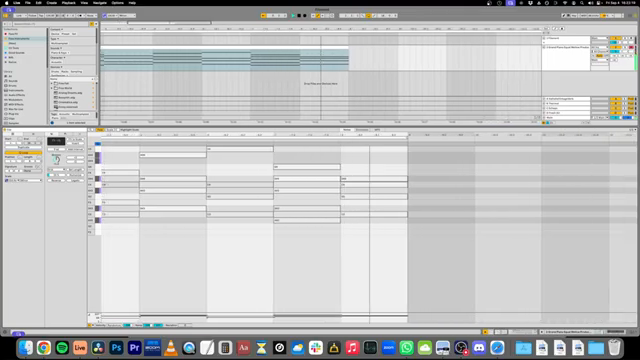The width and height of the screenshot is (640, 360).
Task: Open the Link button in control bar
Action: click(19, 16)
